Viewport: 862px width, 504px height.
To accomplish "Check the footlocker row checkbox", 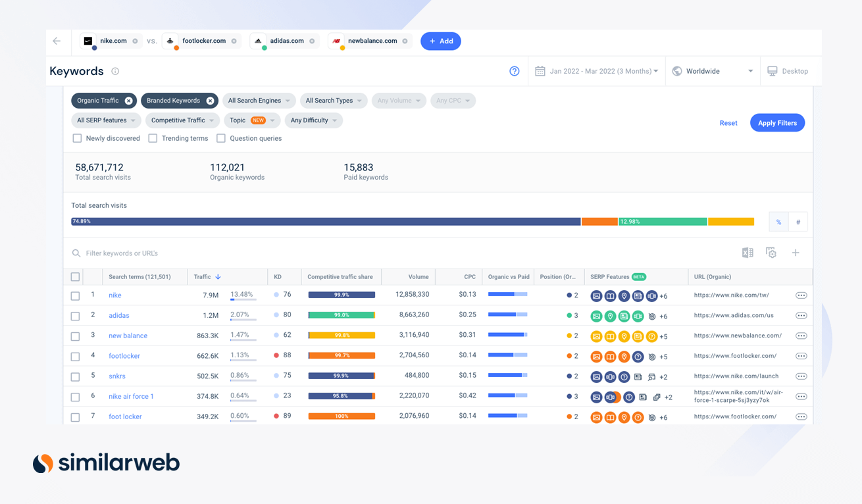I will coord(75,357).
